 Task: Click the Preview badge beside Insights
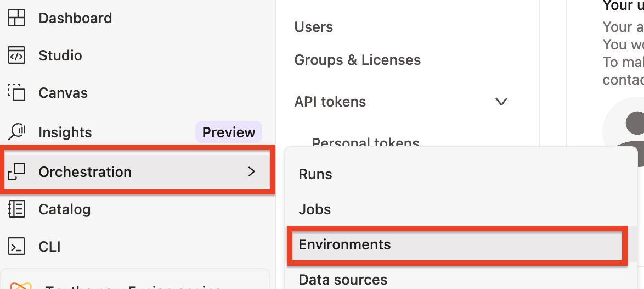(x=229, y=132)
